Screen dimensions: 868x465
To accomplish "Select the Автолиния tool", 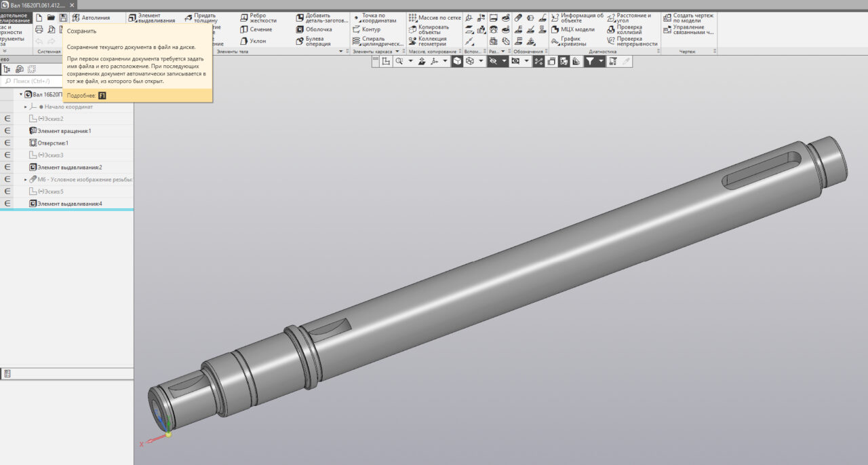I will coord(90,18).
